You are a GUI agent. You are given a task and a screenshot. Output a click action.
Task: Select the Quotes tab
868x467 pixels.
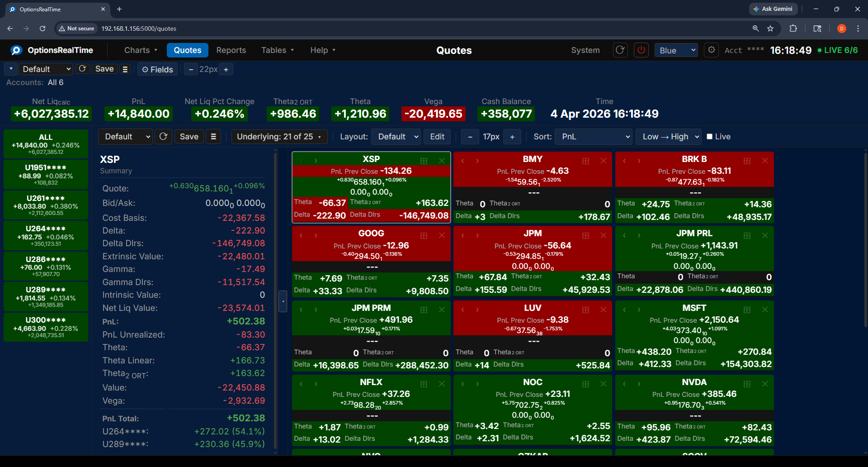tap(188, 50)
